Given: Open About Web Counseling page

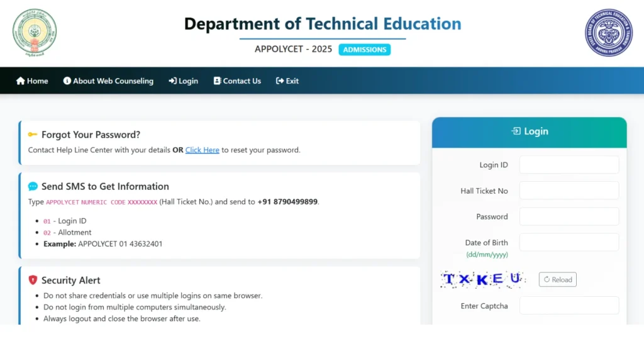Looking at the screenshot, I should (x=108, y=81).
